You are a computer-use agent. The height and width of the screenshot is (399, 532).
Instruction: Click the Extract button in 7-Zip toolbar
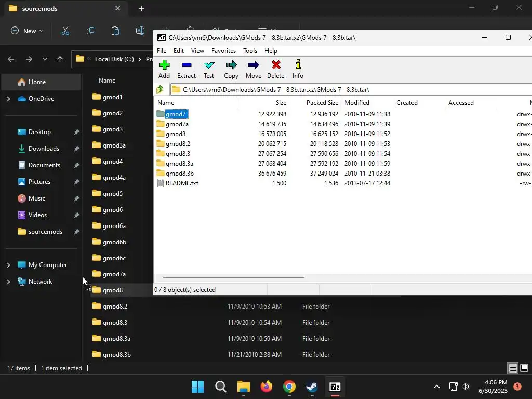point(187,69)
